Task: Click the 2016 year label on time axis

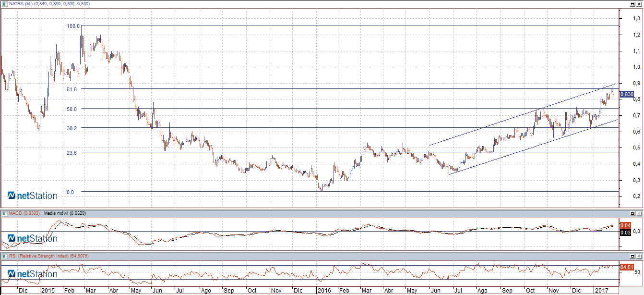Action: [324, 291]
